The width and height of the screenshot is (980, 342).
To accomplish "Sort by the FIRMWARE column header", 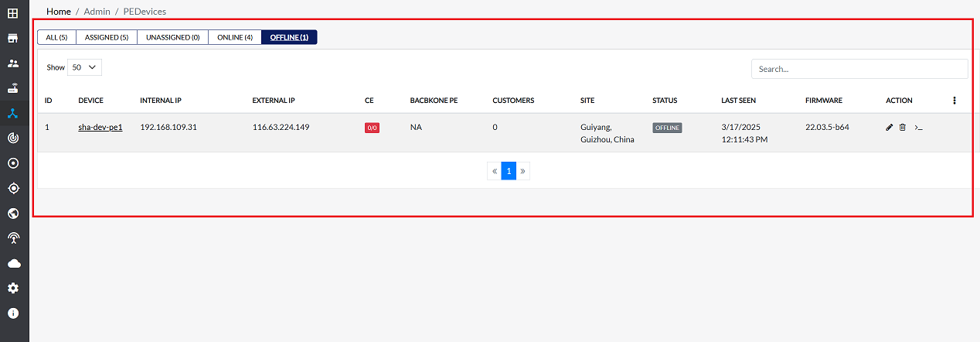I will click(824, 101).
